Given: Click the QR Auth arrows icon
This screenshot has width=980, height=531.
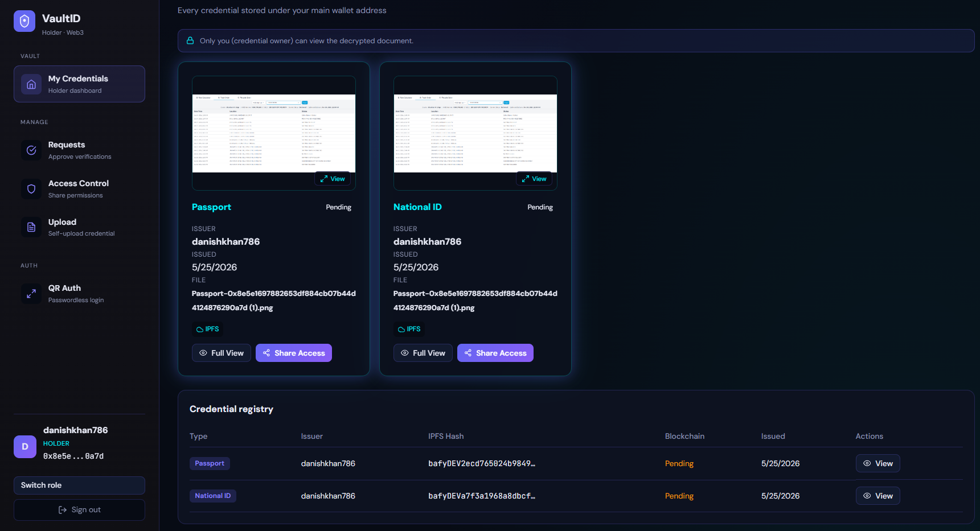Looking at the screenshot, I should [x=31, y=294].
